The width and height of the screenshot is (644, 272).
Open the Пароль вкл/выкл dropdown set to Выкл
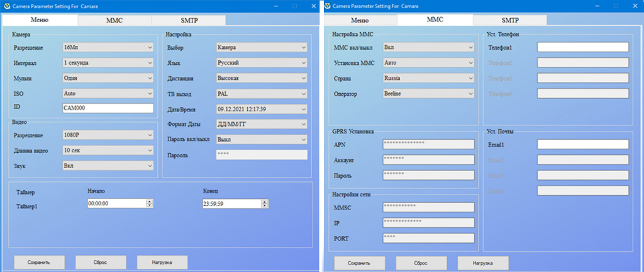coord(261,139)
